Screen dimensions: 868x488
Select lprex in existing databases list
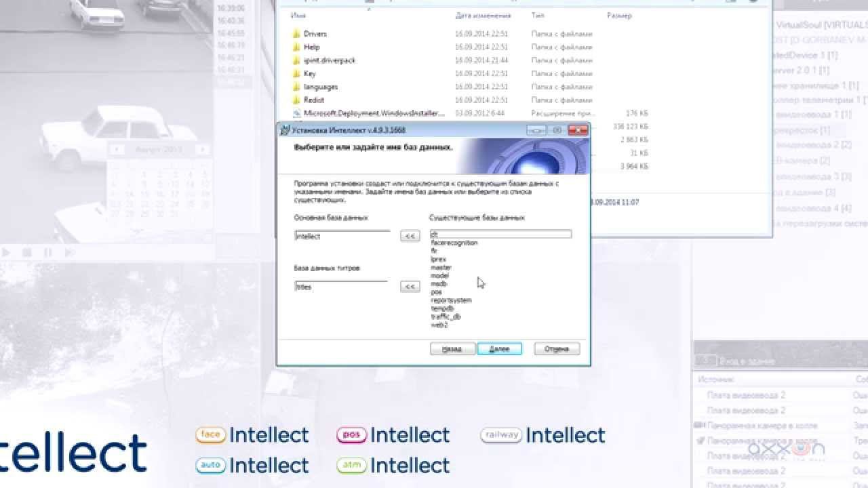click(438, 260)
